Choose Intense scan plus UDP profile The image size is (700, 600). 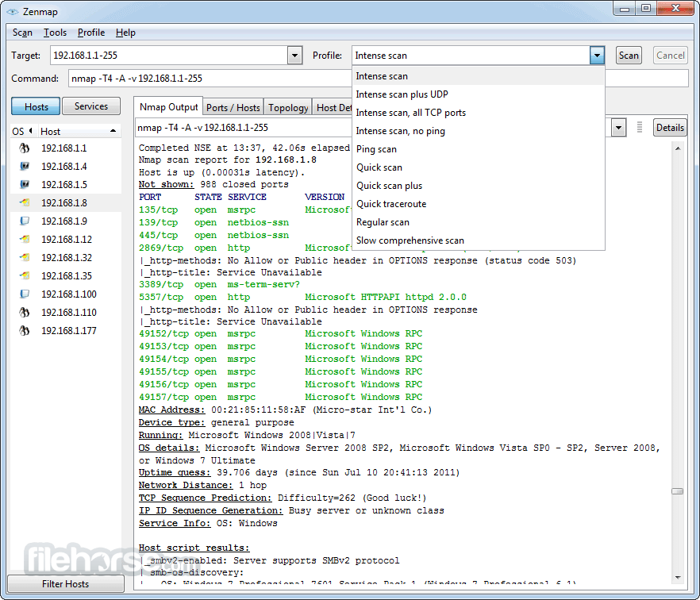(x=478, y=94)
